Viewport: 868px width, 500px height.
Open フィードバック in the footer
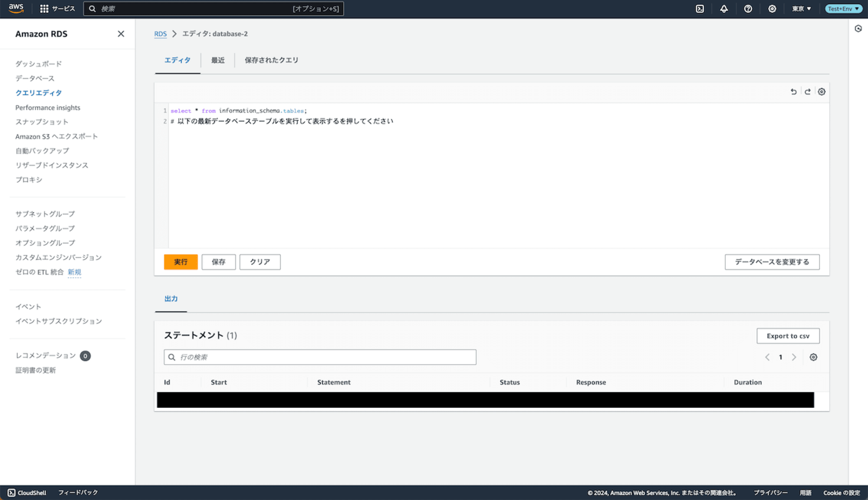click(78, 493)
